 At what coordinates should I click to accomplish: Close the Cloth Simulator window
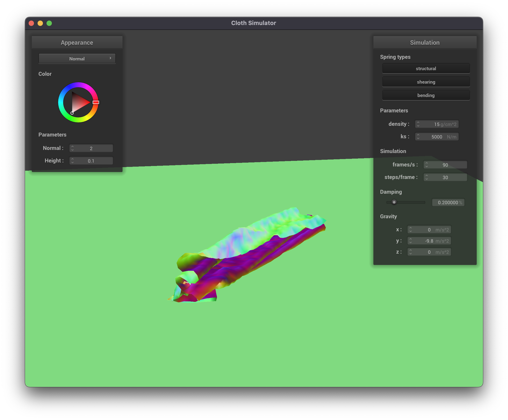click(x=32, y=23)
